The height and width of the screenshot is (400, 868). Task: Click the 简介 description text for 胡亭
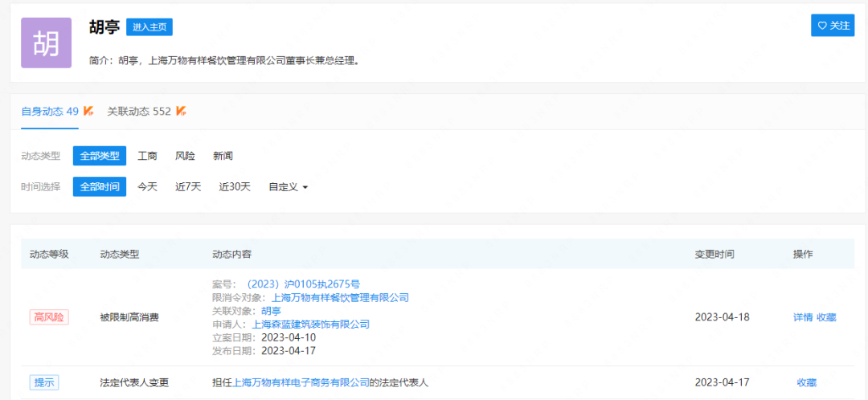(x=224, y=60)
